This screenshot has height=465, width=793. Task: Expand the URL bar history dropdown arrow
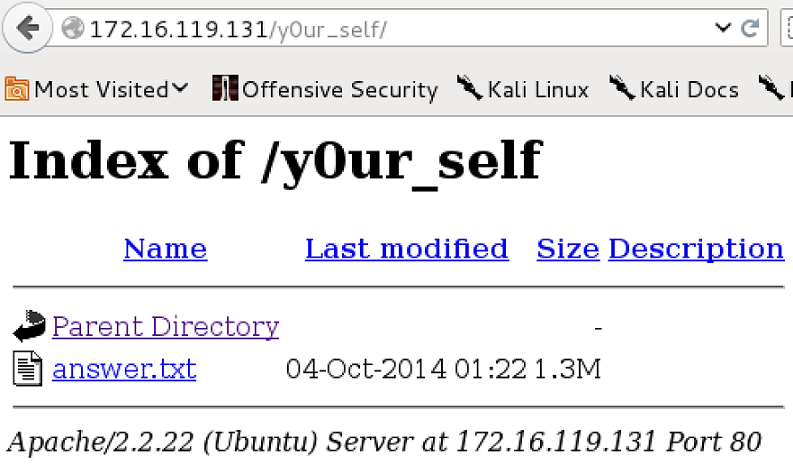click(x=723, y=28)
